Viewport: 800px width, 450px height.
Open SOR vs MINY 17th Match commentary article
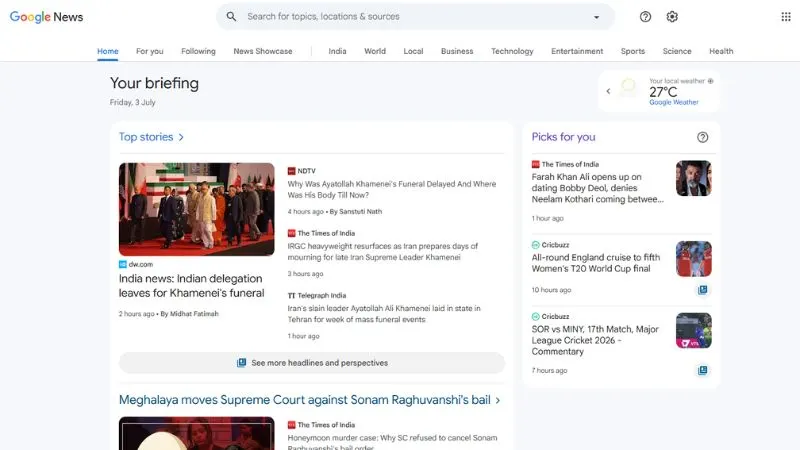click(595, 340)
